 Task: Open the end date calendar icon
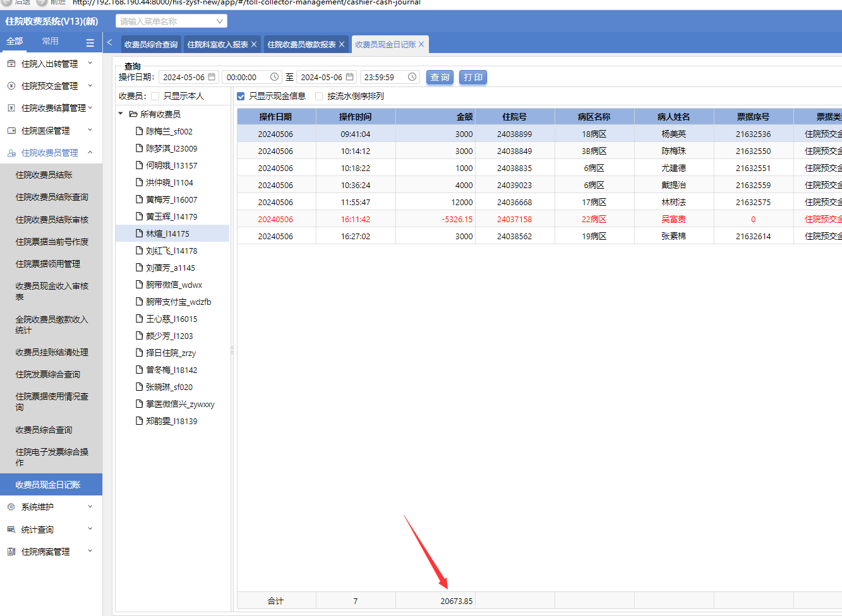[x=349, y=77]
